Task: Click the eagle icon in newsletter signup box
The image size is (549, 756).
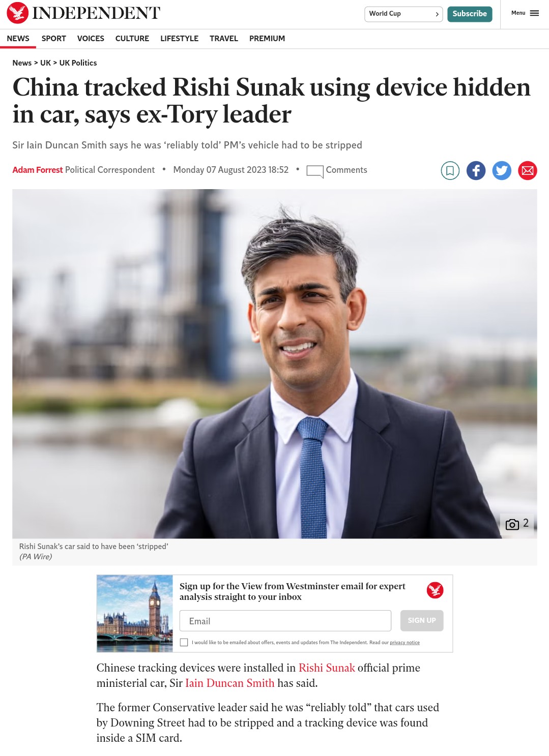Action: coord(435,590)
